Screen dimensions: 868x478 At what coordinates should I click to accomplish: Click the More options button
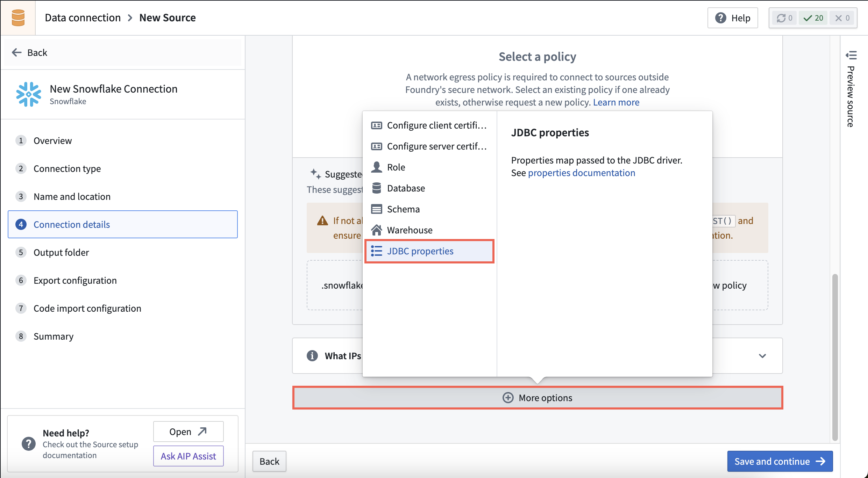538,398
